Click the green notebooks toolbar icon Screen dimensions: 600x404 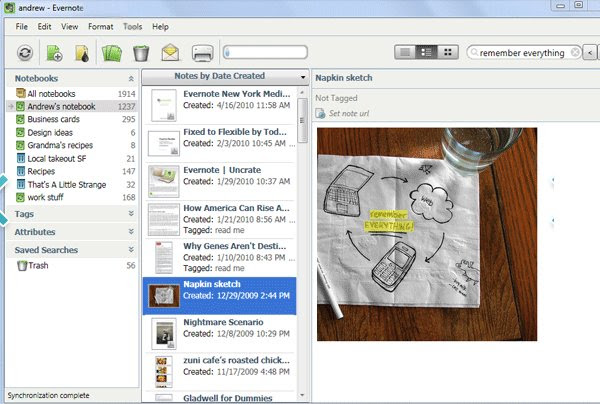coord(112,53)
